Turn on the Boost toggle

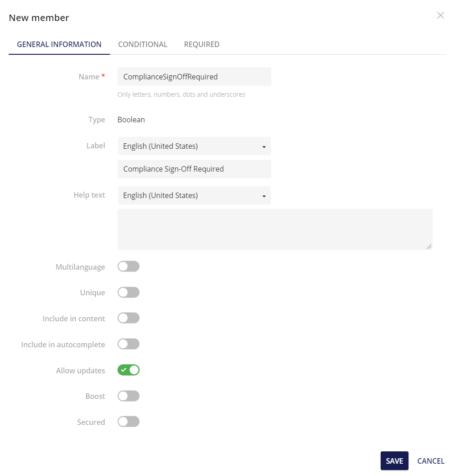pyautogui.click(x=128, y=396)
